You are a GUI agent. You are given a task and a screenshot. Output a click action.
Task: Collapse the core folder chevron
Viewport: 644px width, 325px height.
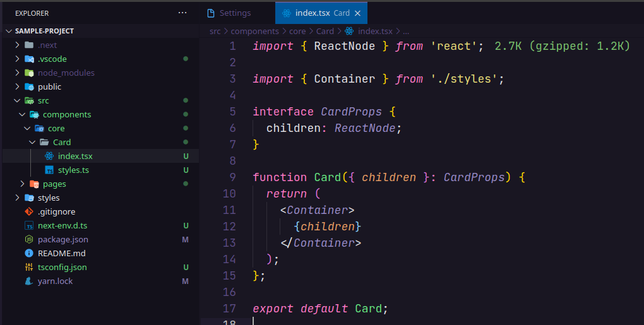(x=27, y=129)
